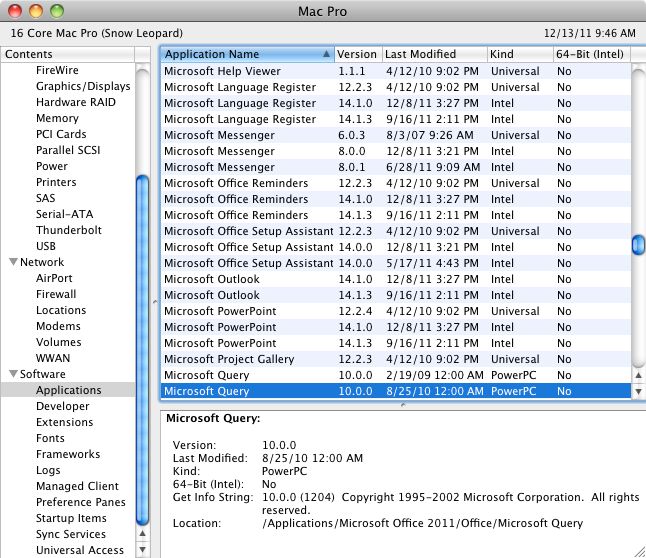Click the Location path in details pane
Image resolution: width=646 pixels, height=558 pixels.
pos(423,523)
